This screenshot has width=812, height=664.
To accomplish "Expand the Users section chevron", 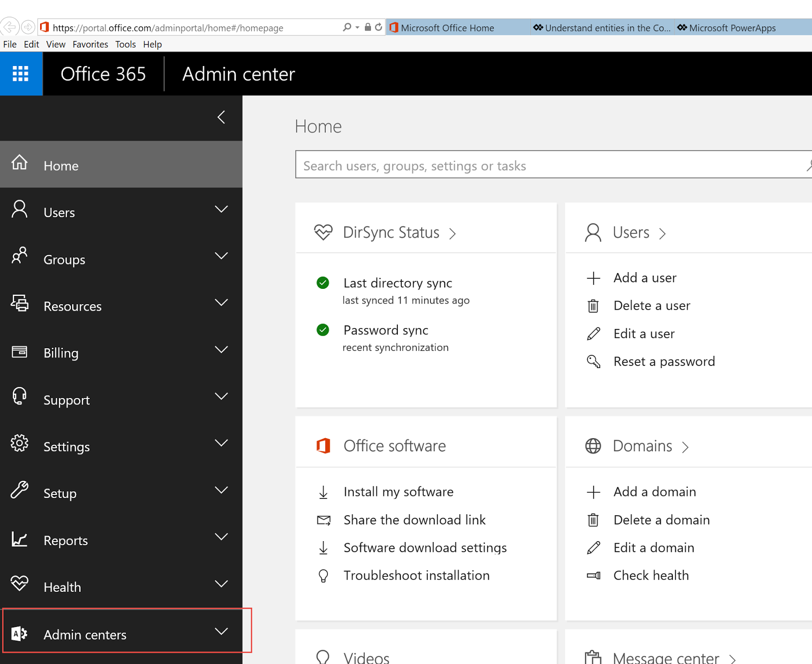I will [x=221, y=209].
